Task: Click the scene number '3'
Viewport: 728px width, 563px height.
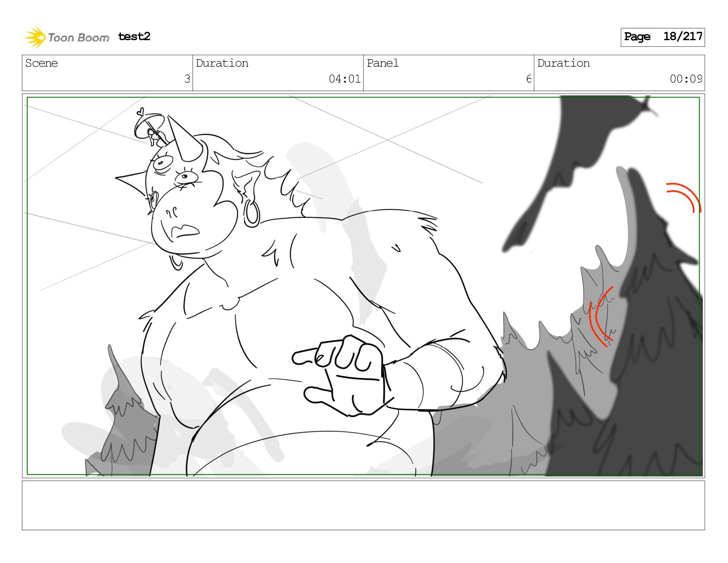Action: pos(187,79)
